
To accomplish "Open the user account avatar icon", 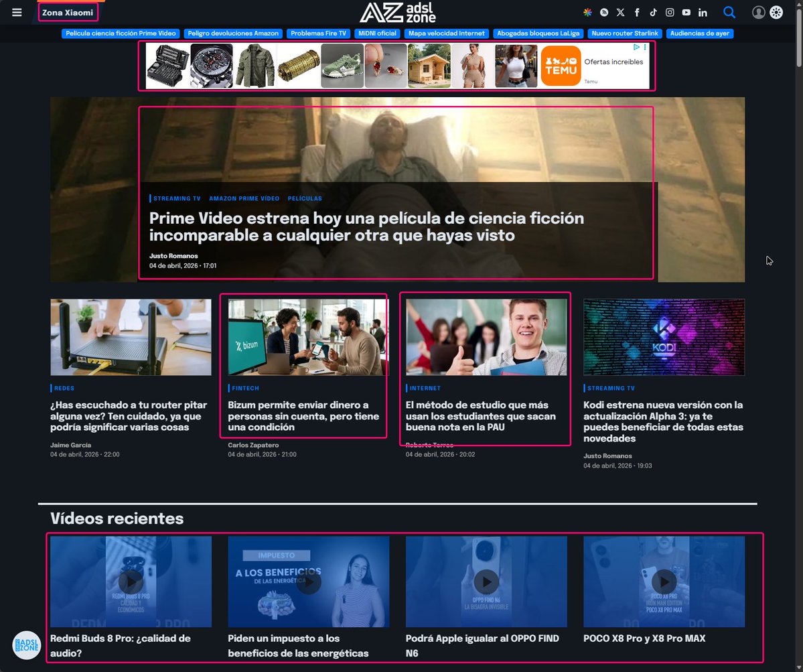I will [758, 12].
